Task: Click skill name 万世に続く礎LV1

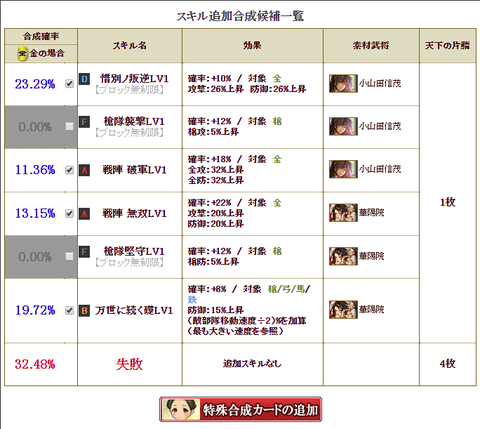Action: 134,311
